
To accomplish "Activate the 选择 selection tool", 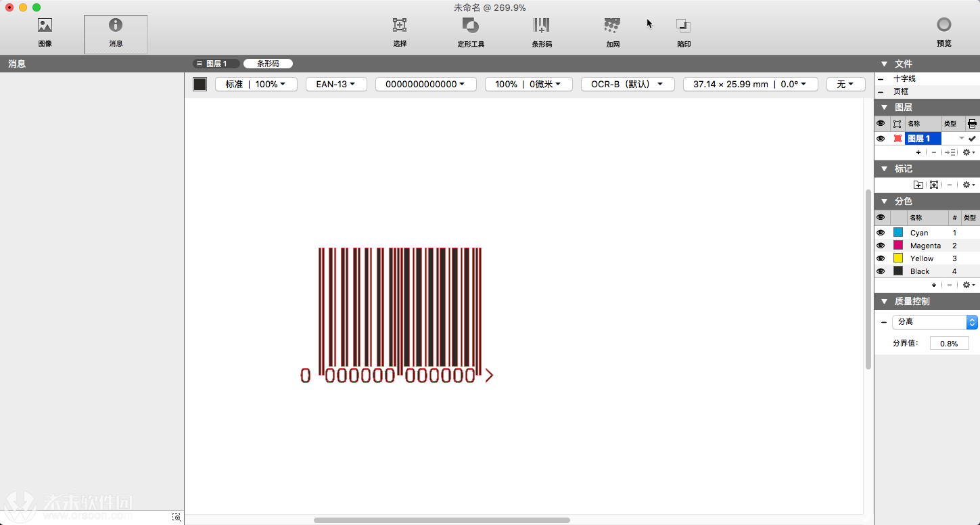I will (400, 32).
